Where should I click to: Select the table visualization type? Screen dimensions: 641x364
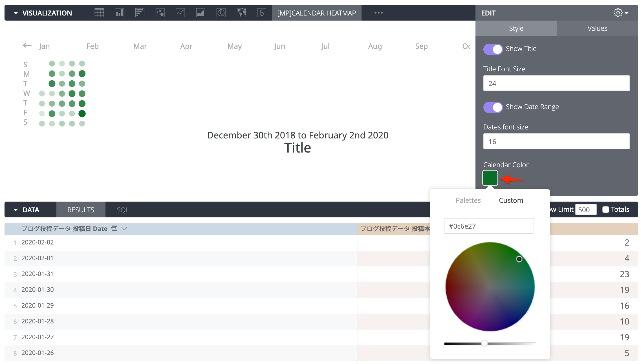coord(99,13)
